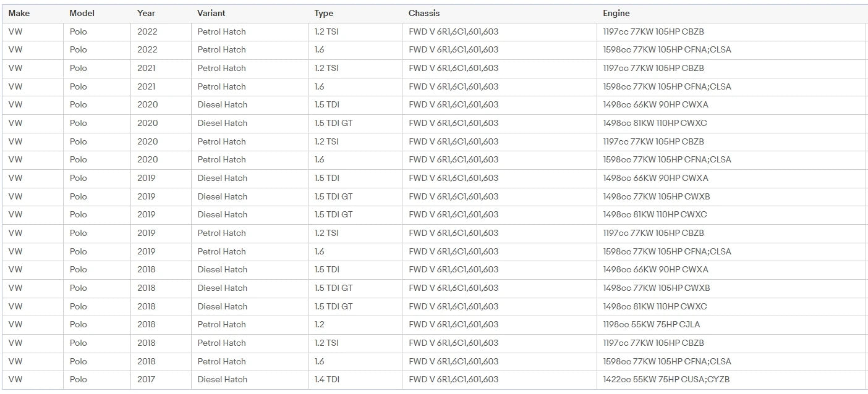
Task: Click the 'Chassis' column header
Action: coord(424,13)
